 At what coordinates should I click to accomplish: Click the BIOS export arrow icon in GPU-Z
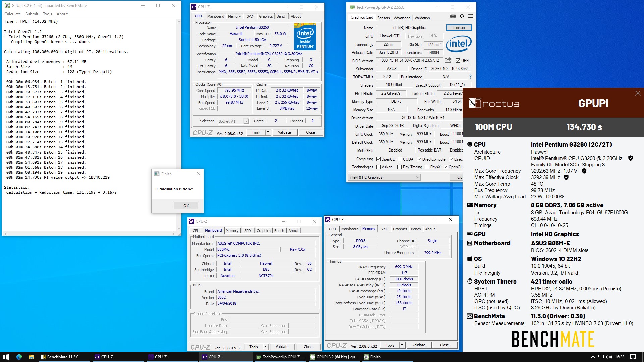pos(448,60)
